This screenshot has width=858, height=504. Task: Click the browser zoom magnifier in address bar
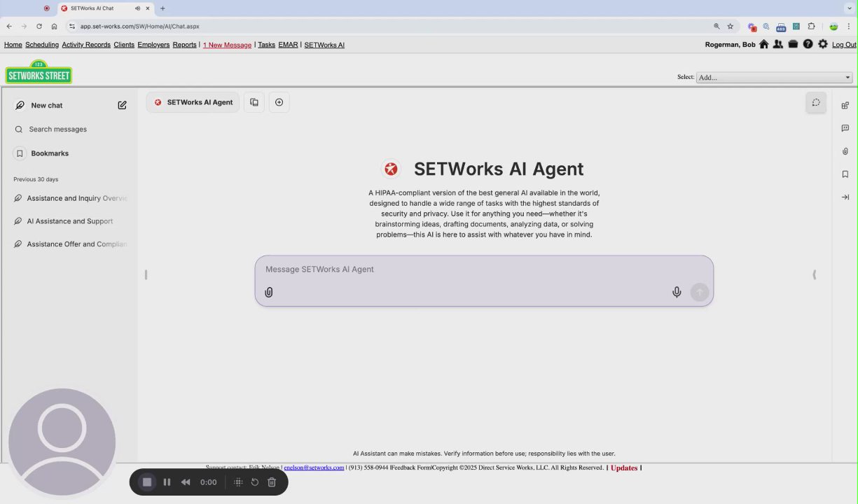pos(717,27)
